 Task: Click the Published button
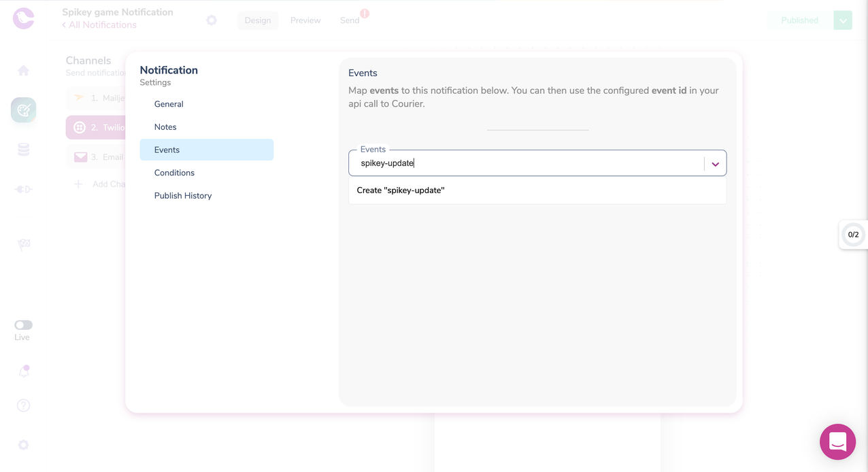pos(799,20)
